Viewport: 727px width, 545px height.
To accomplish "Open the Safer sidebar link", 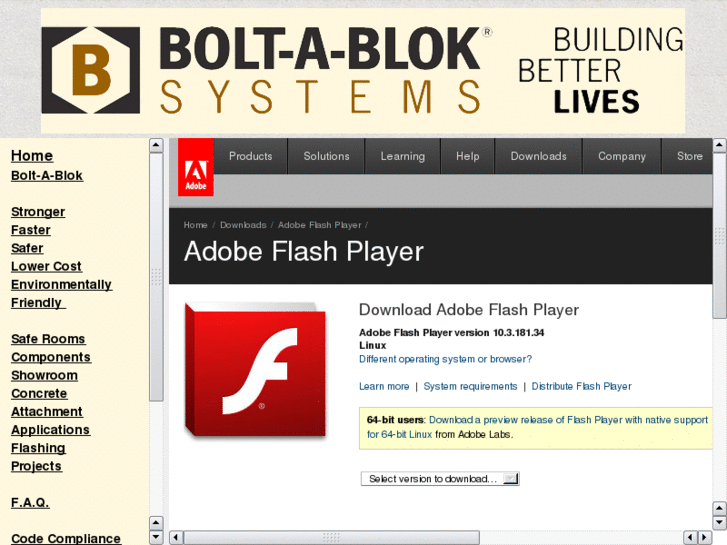I will 27,248.
